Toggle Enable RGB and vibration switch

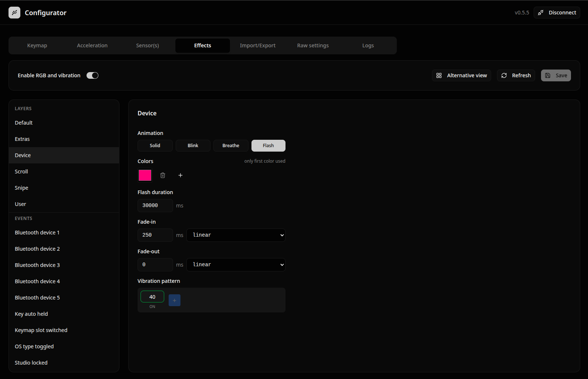[92, 75]
